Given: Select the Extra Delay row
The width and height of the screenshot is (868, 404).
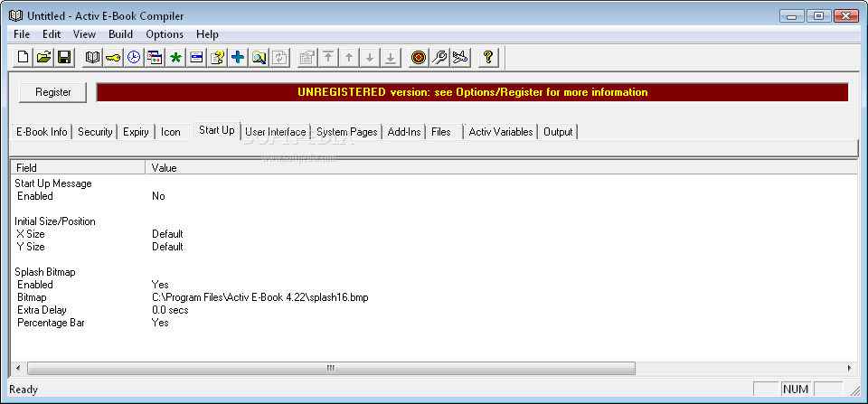Looking at the screenshot, I should 42,310.
